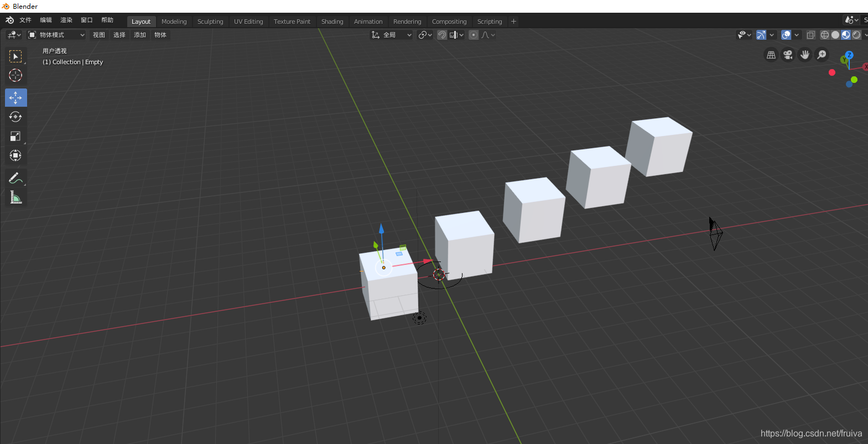868x444 pixels.
Task: Click the red X move arrow handle
Action: (x=428, y=261)
